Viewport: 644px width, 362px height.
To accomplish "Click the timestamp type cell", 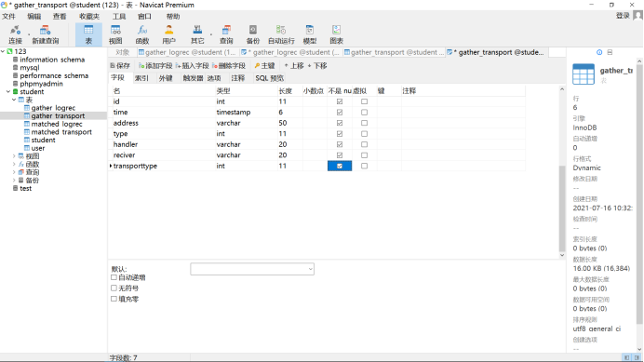I will (247, 113).
